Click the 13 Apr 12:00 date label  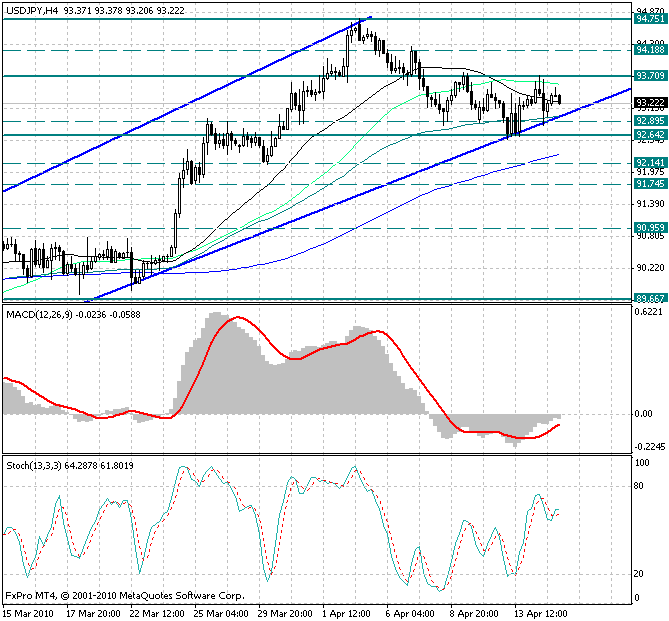click(541, 614)
